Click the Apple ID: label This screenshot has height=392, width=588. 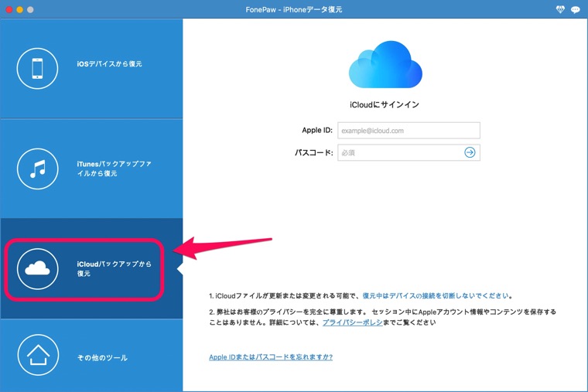point(317,130)
